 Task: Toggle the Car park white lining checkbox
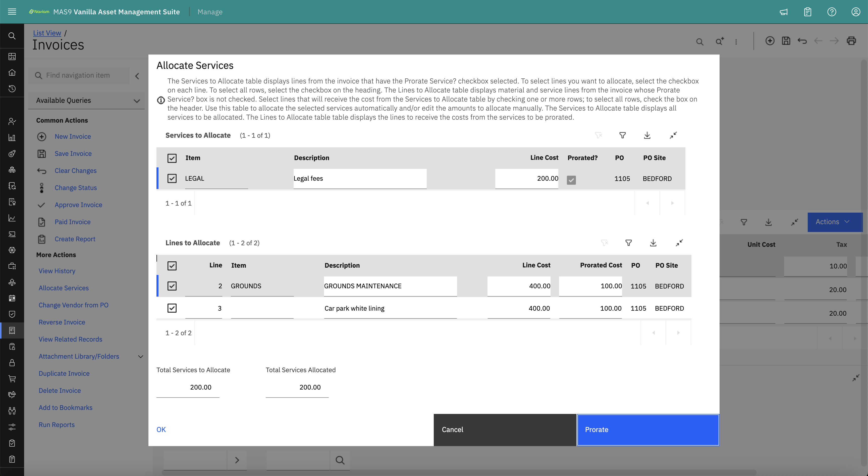[172, 308]
